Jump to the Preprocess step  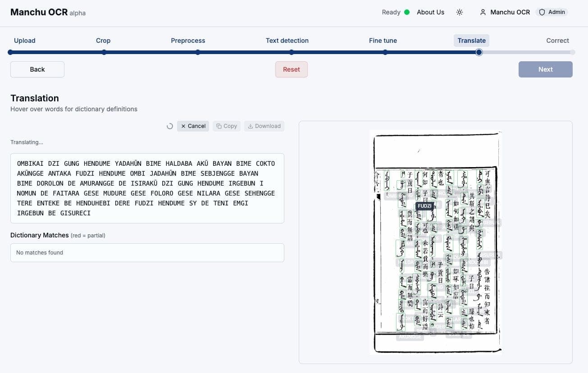click(188, 41)
